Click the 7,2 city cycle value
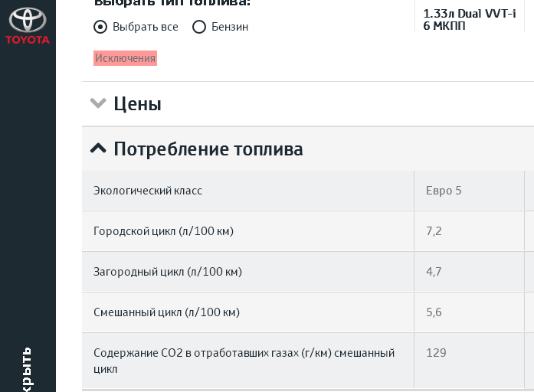This screenshot has height=392, width=534. 434,231
